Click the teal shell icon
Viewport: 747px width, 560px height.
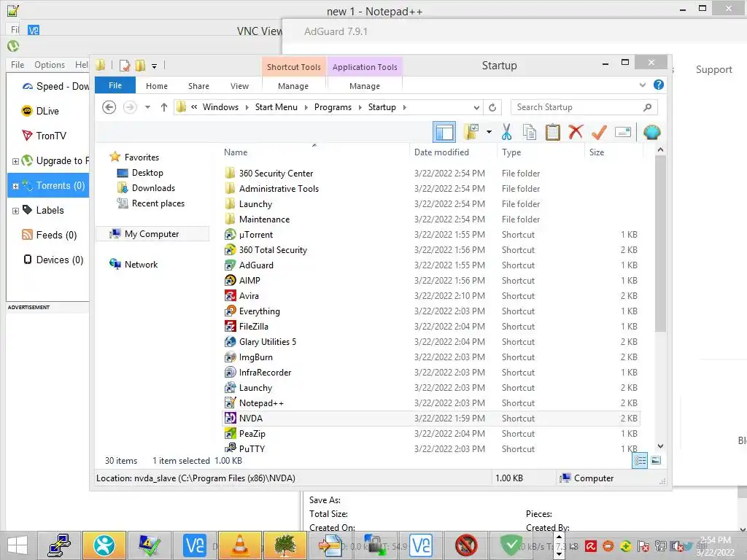[x=651, y=132]
